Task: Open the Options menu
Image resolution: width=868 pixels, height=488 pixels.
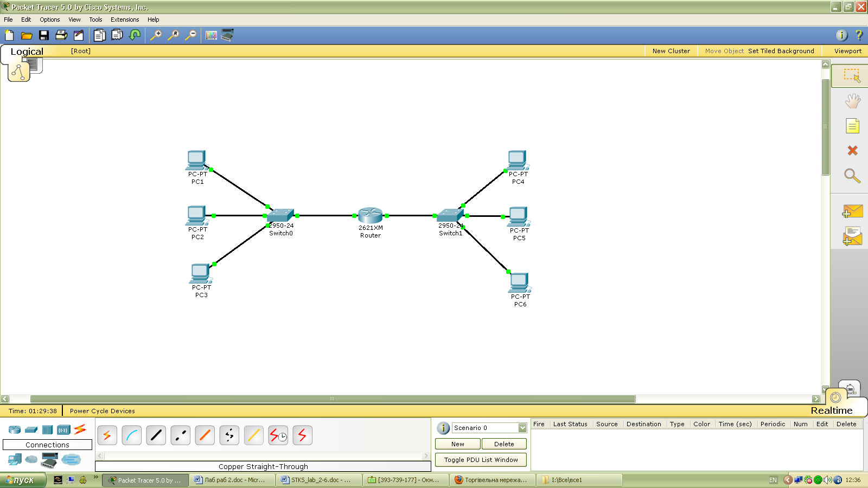Action: click(x=50, y=20)
